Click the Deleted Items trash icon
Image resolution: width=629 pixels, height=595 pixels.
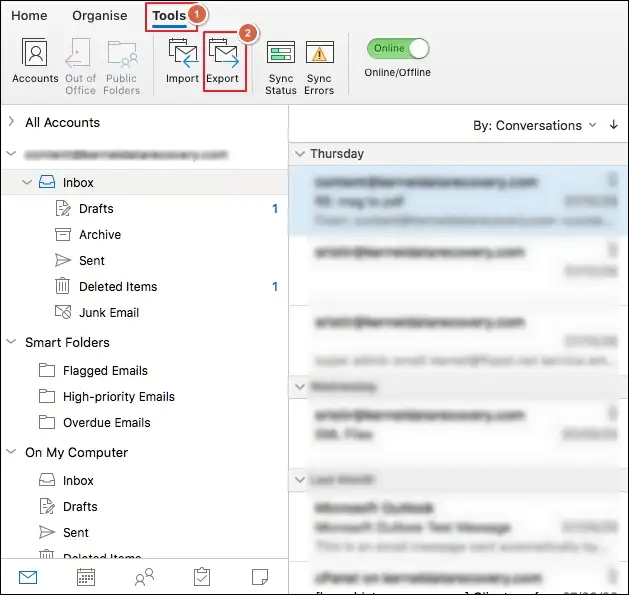tap(63, 286)
